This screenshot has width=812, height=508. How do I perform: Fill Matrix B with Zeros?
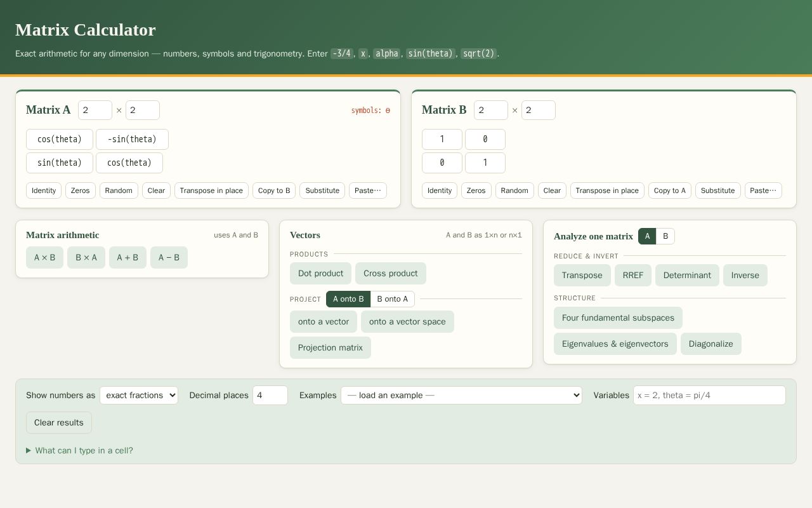pos(476,190)
